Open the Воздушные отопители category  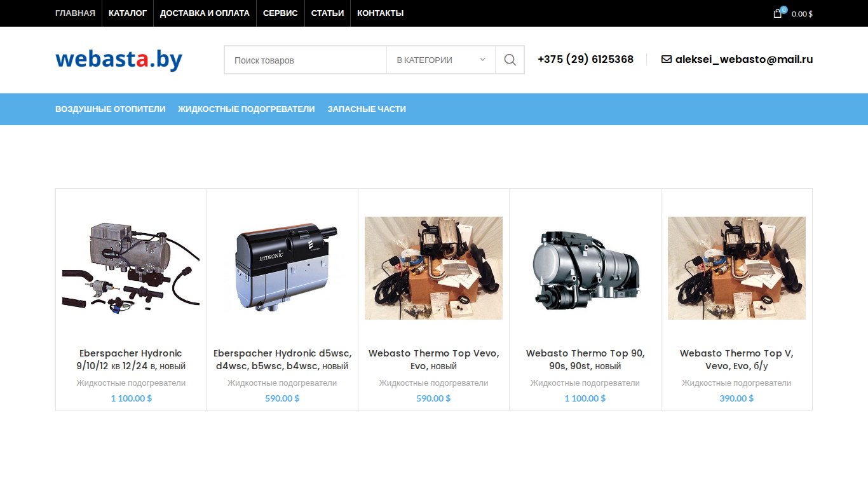tap(111, 109)
